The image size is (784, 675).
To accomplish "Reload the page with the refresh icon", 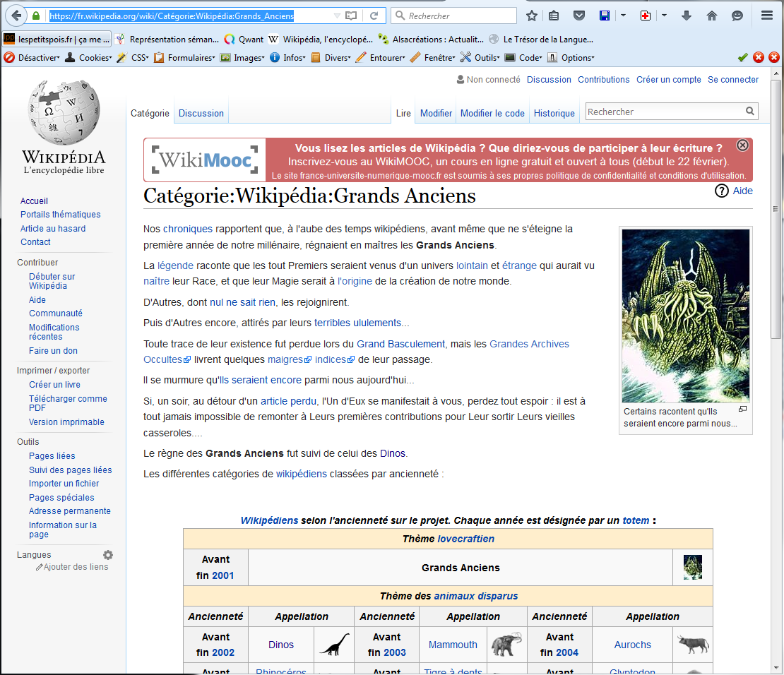I will 374,16.
